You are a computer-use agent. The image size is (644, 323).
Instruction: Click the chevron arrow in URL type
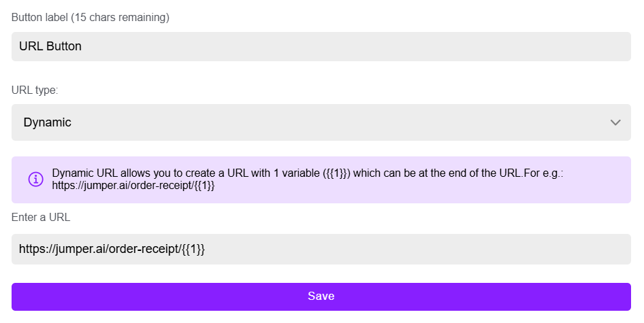[x=615, y=122]
